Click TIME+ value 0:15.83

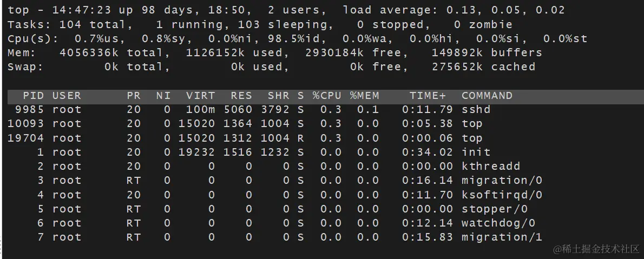click(x=428, y=237)
